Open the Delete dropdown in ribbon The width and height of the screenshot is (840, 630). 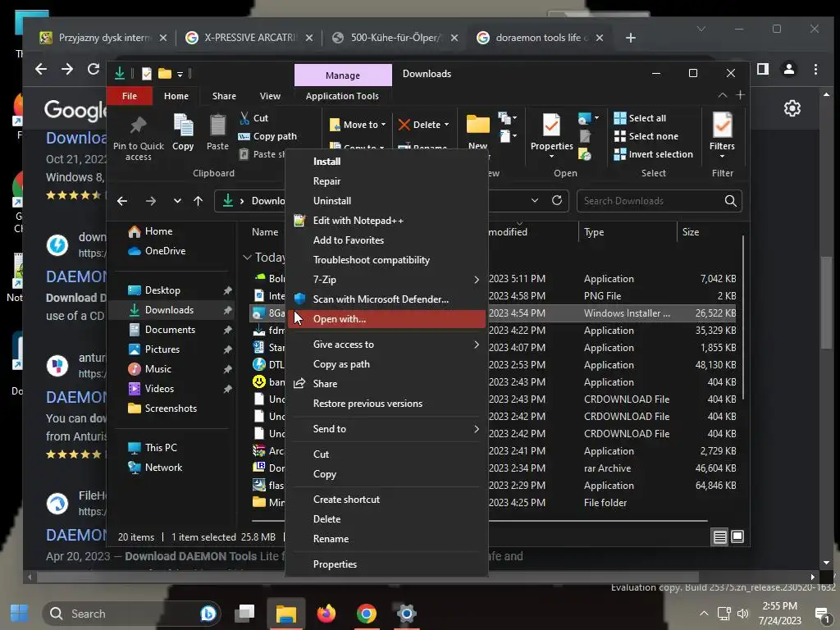coord(423,125)
